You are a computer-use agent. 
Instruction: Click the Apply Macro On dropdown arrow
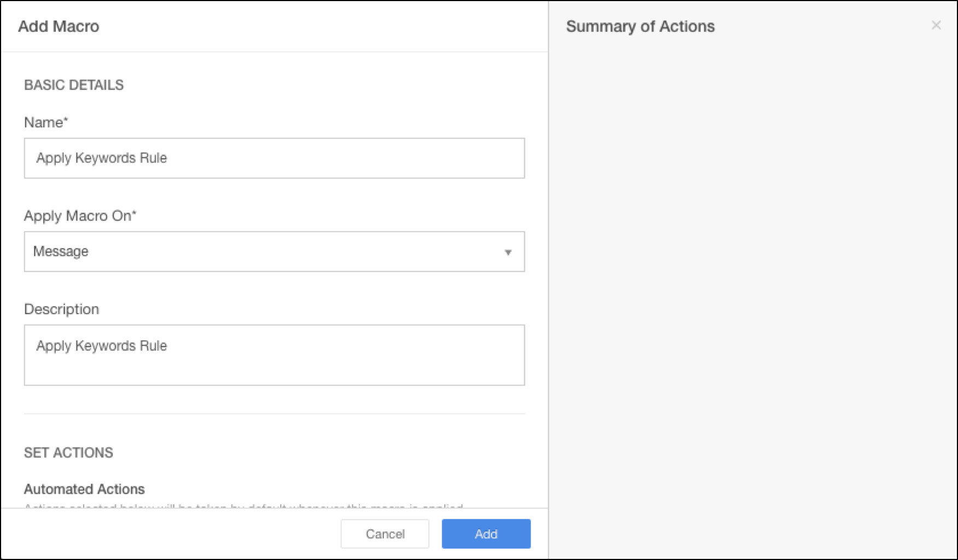coord(508,252)
